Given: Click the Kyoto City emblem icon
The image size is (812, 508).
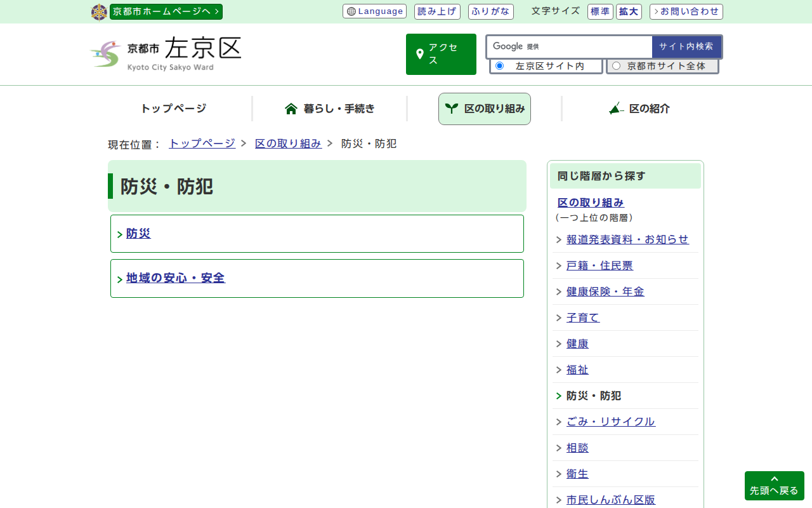Looking at the screenshot, I should tap(99, 12).
